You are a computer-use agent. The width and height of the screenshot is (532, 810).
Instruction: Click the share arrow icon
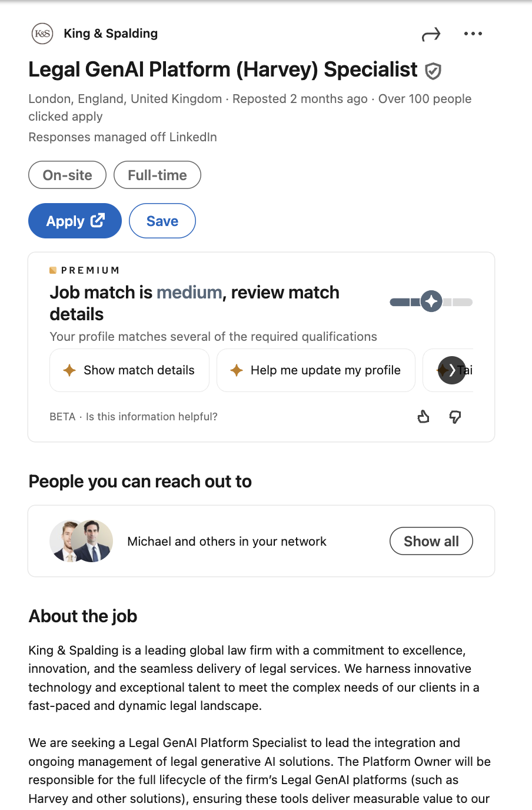(x=431, y=35)
